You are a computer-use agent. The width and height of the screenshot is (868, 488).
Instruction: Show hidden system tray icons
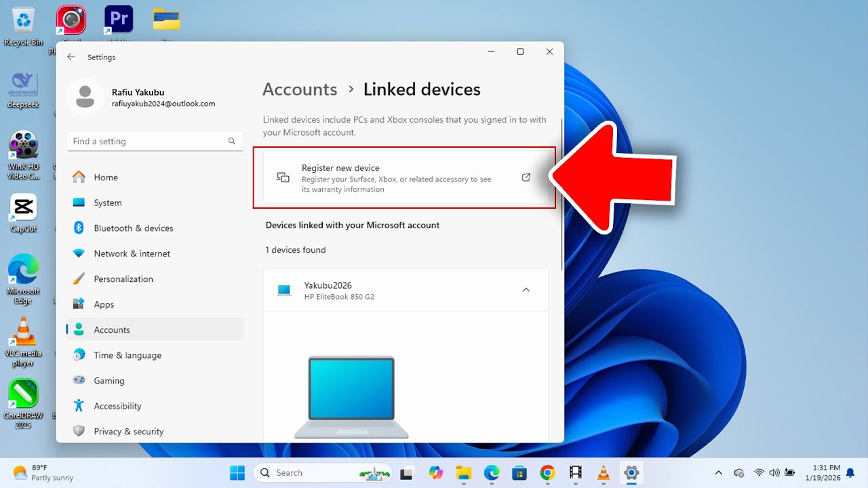click(x=719, y=472)
